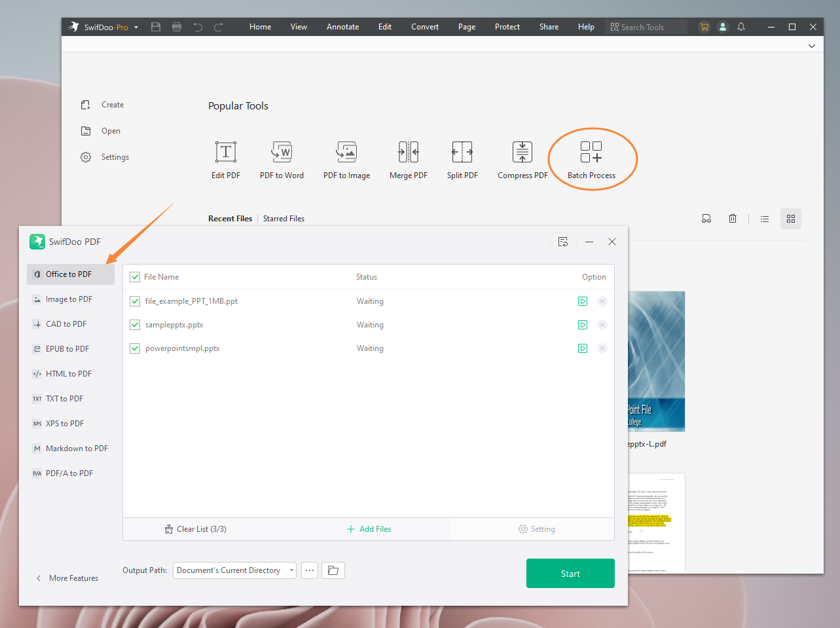Screen dimensions: 840x628
Task: Click the Print icon in title bar
Action: 177,27
